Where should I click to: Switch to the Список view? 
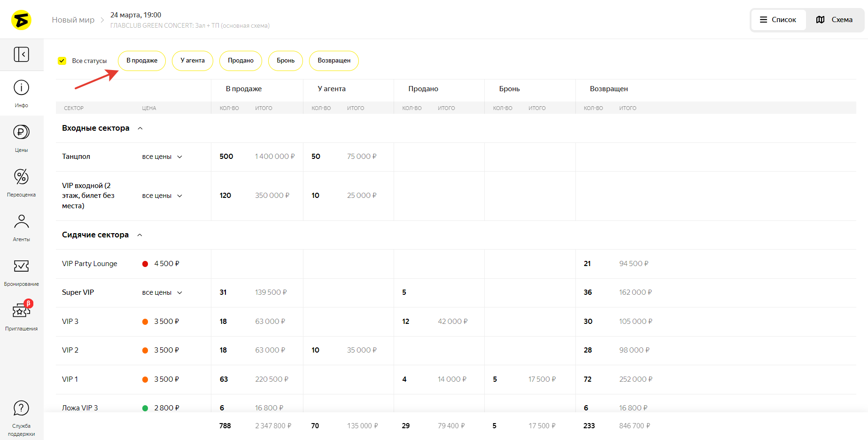point(778,20)
